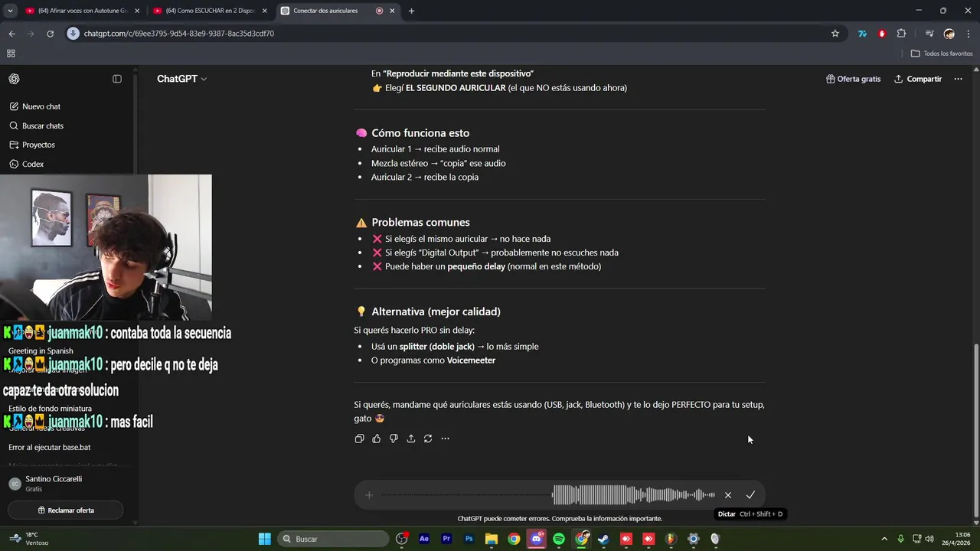This screenshot has height=551, width=980.
Task: Show hidden system tray icons chevron
Action: [884, 539]
